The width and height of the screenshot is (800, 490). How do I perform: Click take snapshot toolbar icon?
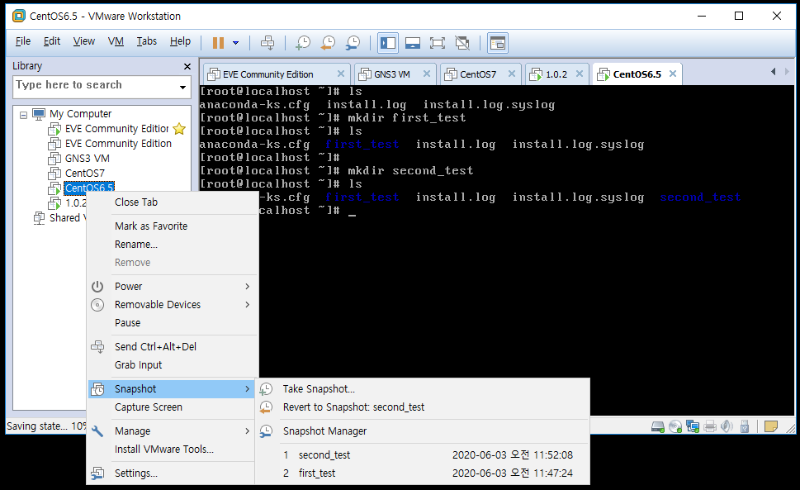coord(304,42)
